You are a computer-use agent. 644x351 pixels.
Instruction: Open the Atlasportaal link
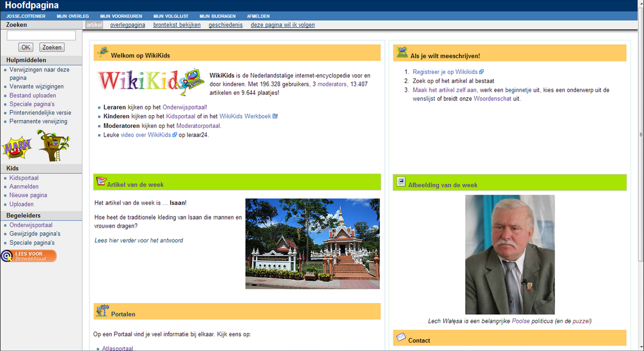coord(118,348)
